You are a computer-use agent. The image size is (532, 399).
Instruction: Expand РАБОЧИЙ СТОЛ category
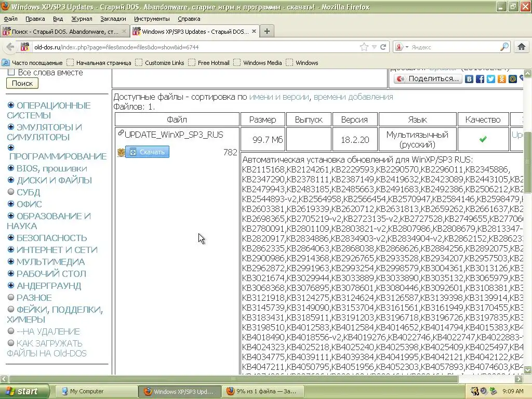pos(11,273)
